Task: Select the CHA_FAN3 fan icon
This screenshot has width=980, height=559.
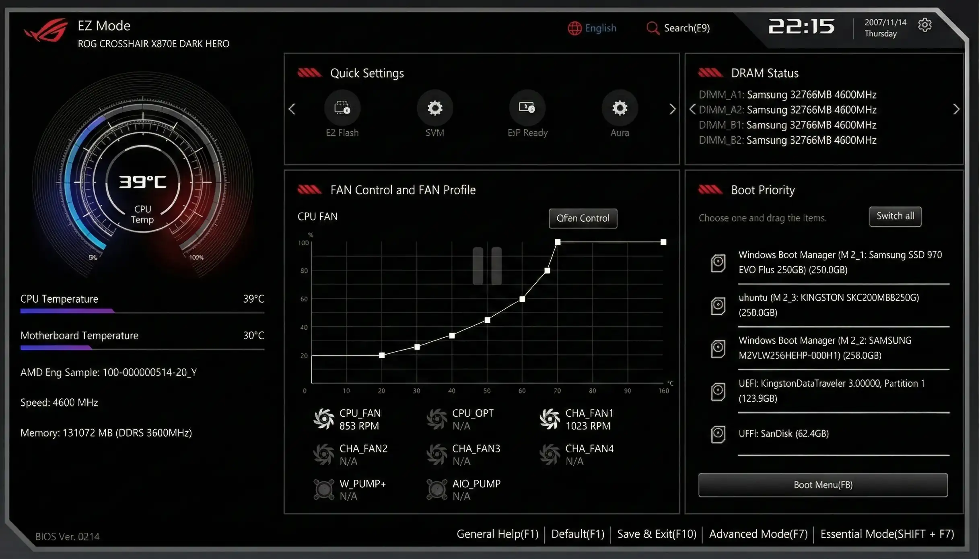Action: [x=437, y=454]
